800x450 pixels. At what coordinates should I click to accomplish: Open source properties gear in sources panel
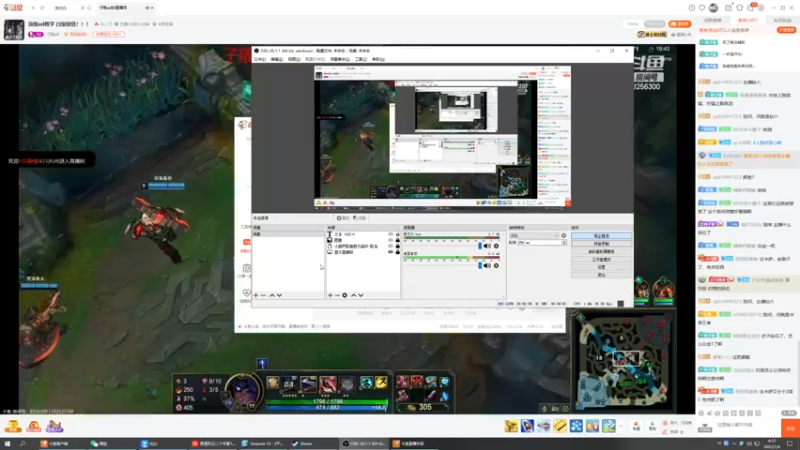[345, 295]
